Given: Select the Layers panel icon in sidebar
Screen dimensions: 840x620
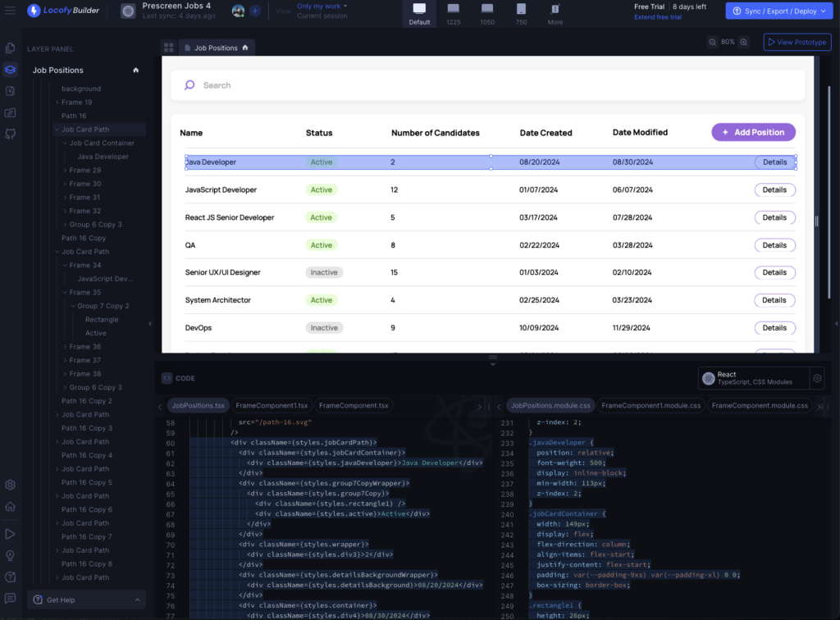Looking at the screenshot, I should pyautogui.click(x=10, y=70).
